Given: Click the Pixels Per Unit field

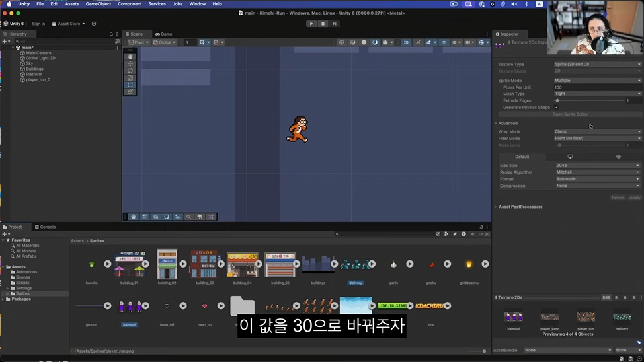Looking at the screenshot, I should click(x=598, y=87).
